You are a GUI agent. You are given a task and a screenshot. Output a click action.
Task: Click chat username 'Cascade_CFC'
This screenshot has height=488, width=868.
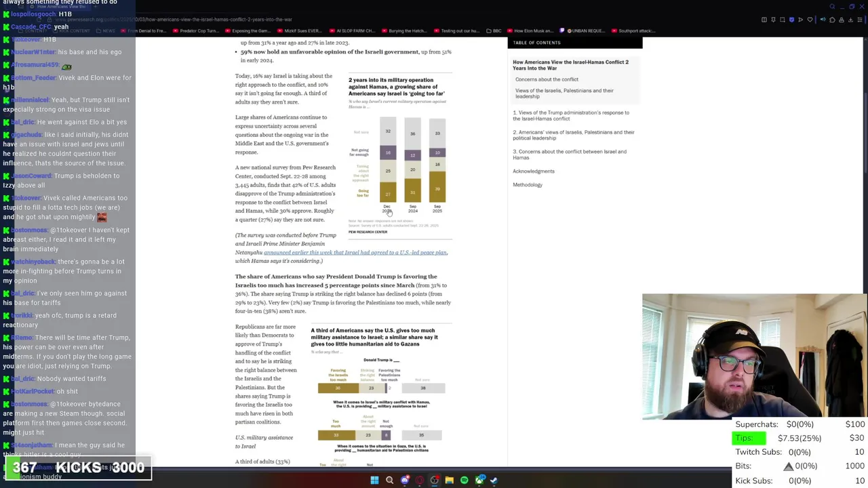click(31, 26)
